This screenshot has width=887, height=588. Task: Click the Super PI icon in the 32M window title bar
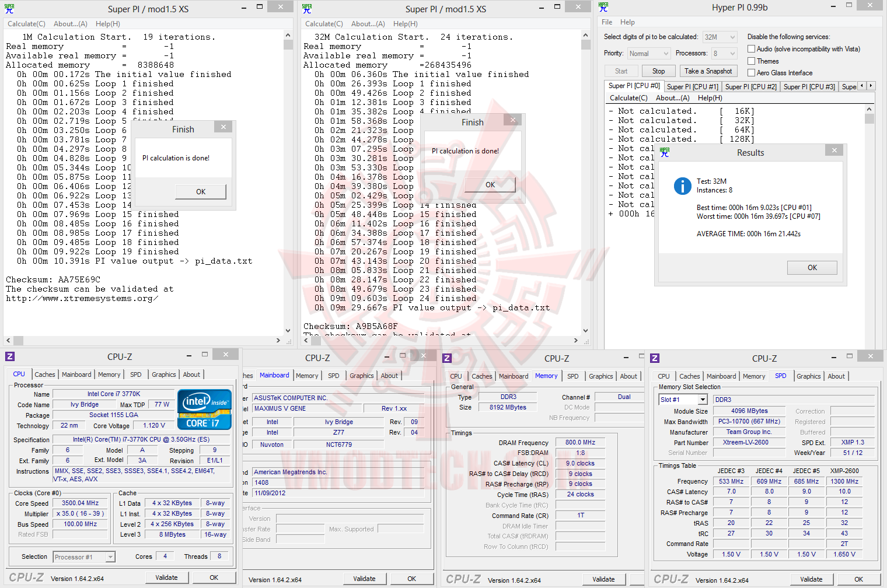pyautogui.click(x=307, y=9)
